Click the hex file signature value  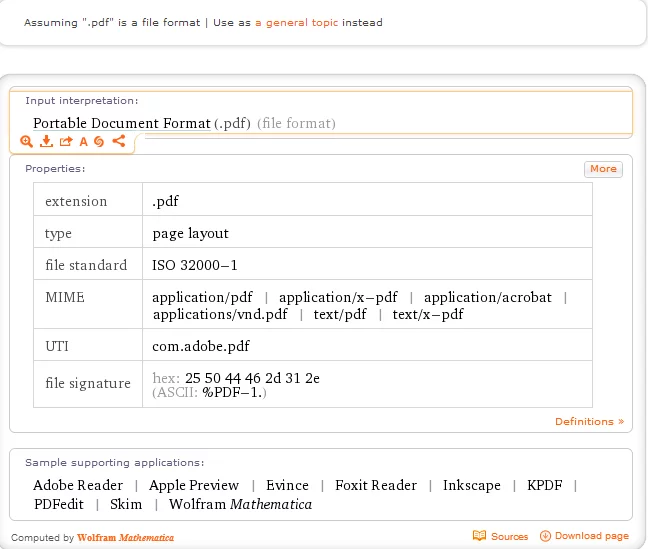coord(252,378)
